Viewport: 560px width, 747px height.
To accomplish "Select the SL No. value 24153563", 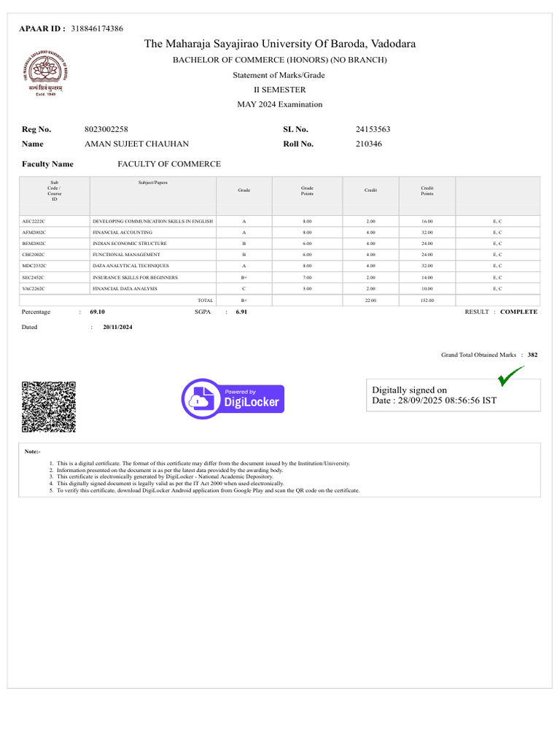I will [373, 129].
